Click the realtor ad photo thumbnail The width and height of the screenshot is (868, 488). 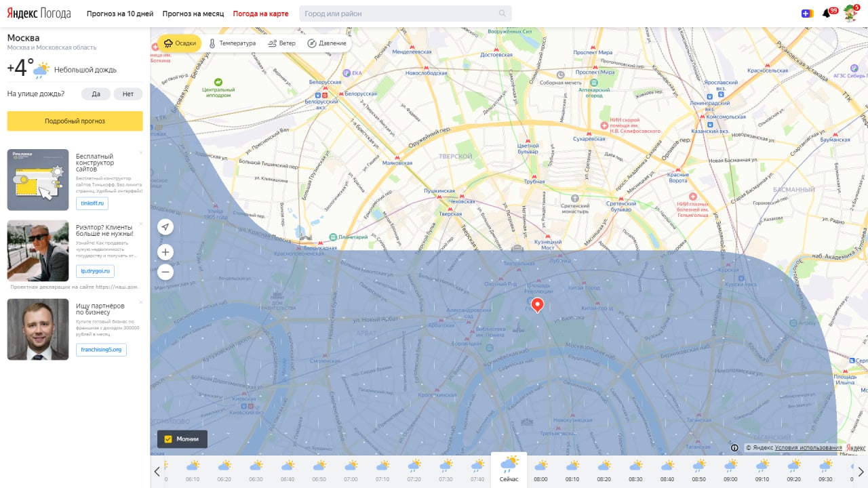[38, 251]
